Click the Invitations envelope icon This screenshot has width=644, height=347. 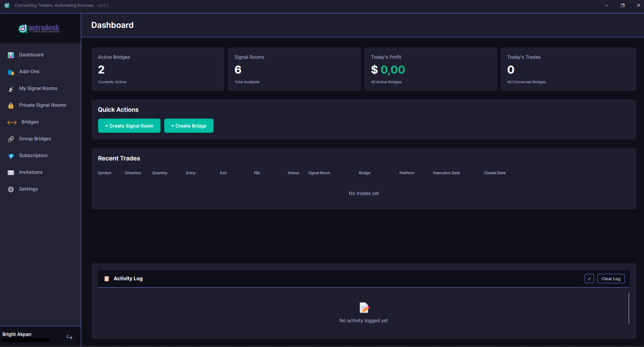point(11,172)
